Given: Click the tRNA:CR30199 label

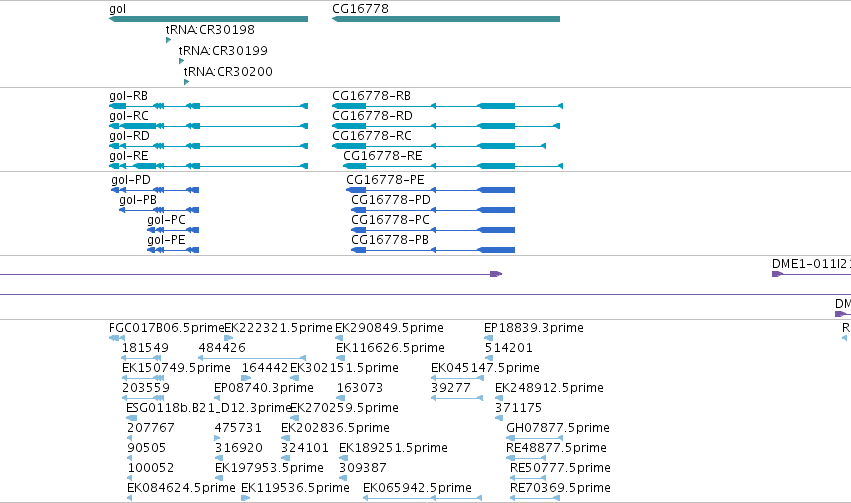Looking at the screenshot, I should click(x=223, y=50).
